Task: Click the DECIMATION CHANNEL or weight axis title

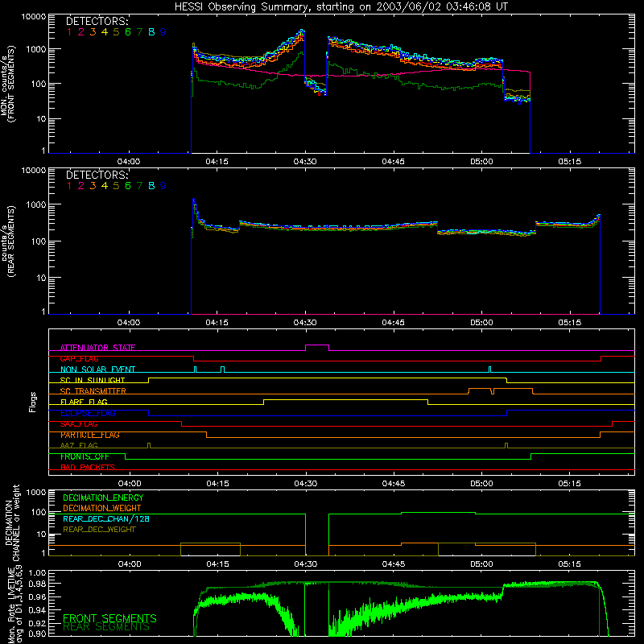Action: [x=12, y=522]
